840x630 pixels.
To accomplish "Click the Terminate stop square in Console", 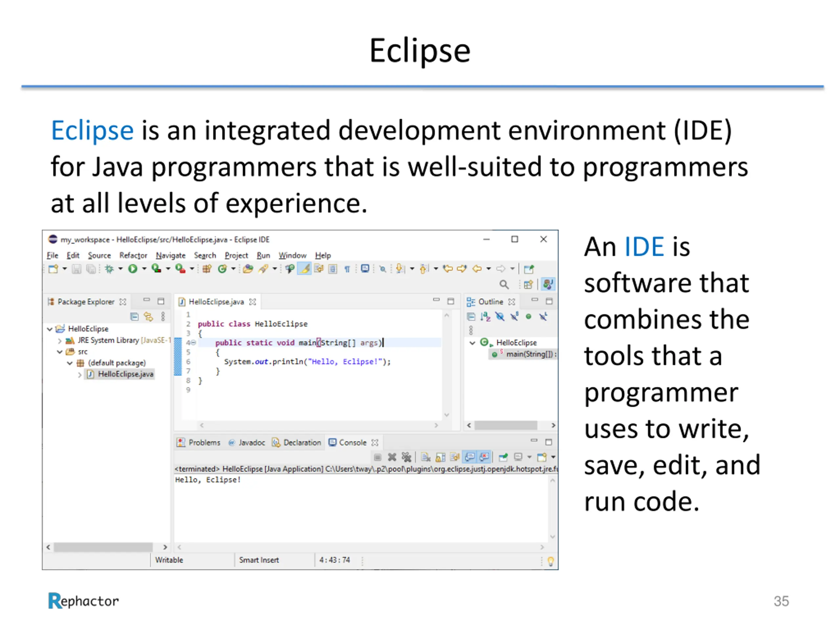I will point(377,457).
